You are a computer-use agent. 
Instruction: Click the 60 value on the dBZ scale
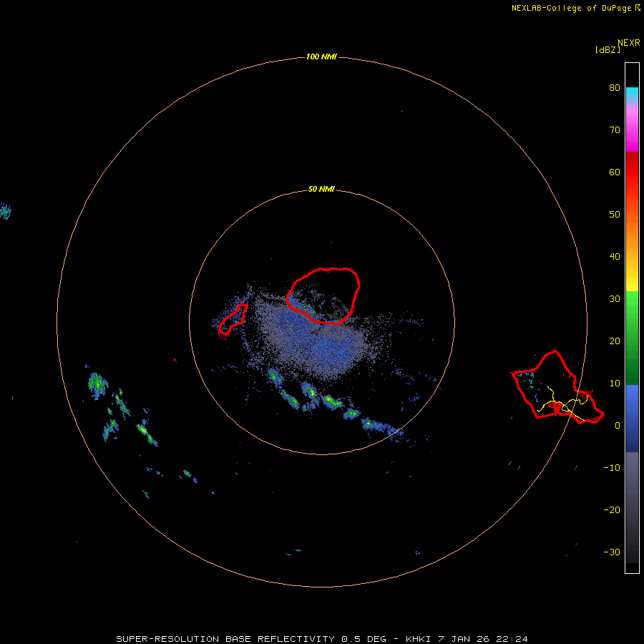[615, 172]
